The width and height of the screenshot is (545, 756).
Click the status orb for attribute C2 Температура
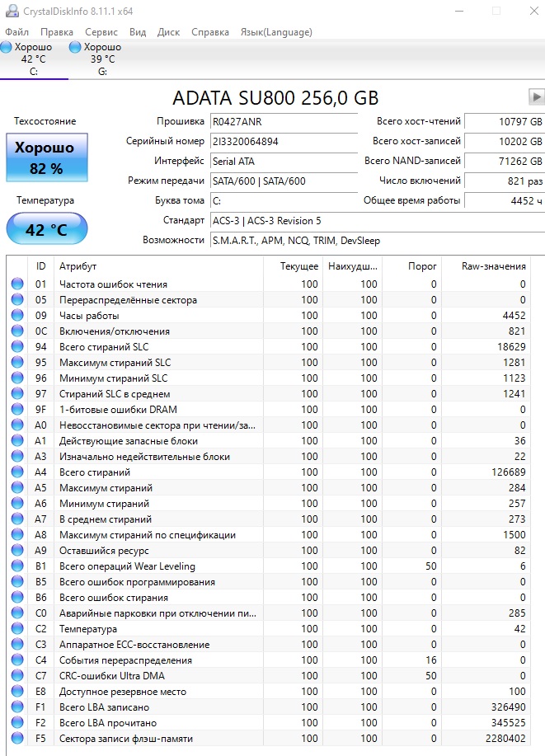[17, 629]
